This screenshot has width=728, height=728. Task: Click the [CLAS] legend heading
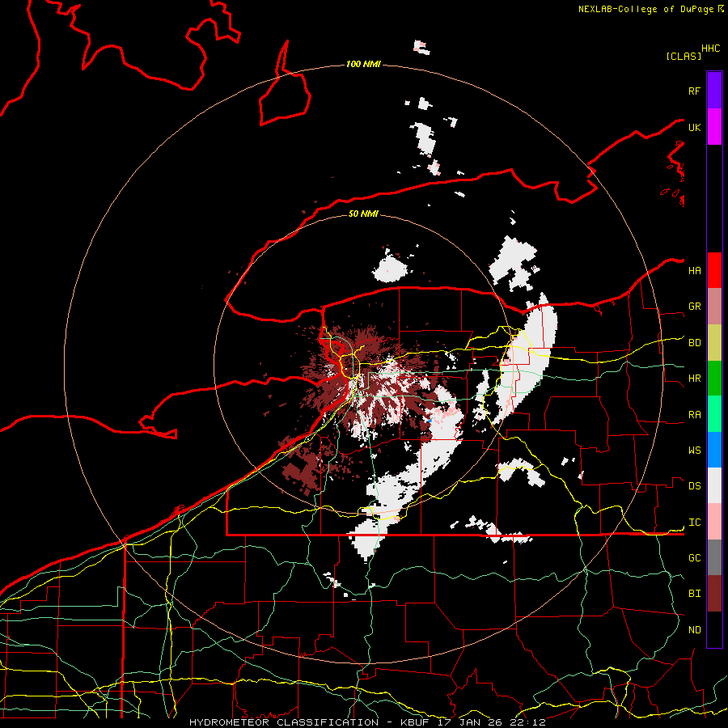click(684, 56)
